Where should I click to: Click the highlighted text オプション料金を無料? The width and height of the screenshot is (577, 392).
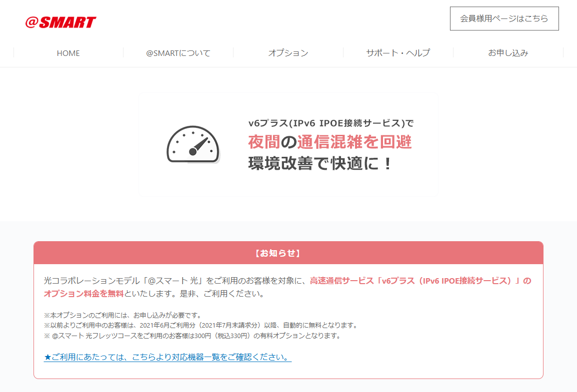pyautogui.click(x=83, y=294)
